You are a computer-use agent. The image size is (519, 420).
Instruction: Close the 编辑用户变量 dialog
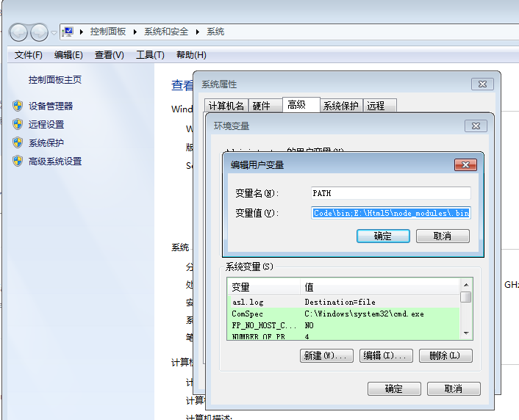(466, 164)
